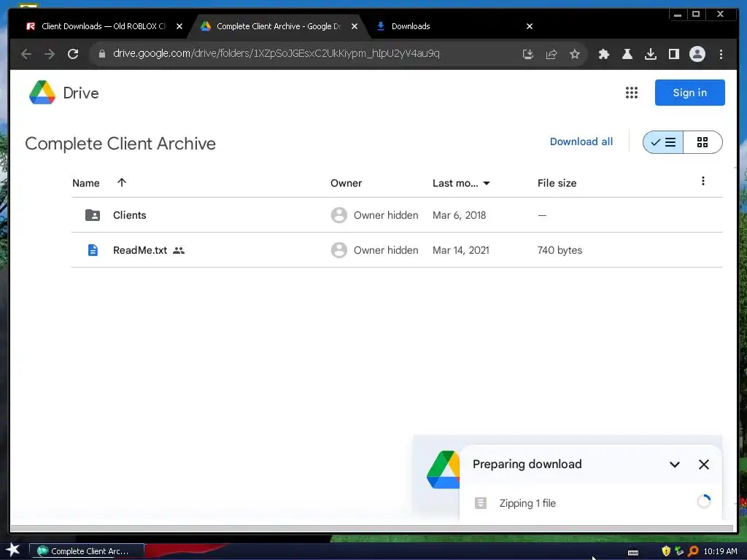Open the Clients folder name
Screen dimensions: 747x560
130,215
